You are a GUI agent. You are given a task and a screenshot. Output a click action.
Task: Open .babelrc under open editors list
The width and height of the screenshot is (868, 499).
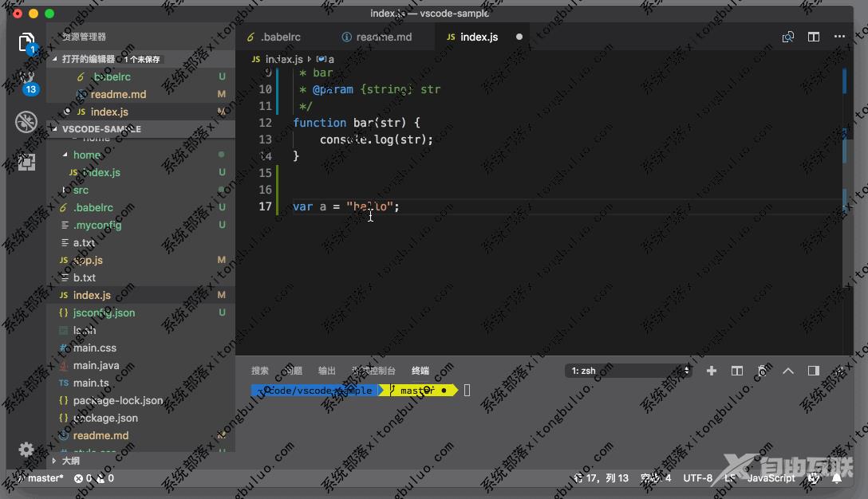(x=140, y=77)
